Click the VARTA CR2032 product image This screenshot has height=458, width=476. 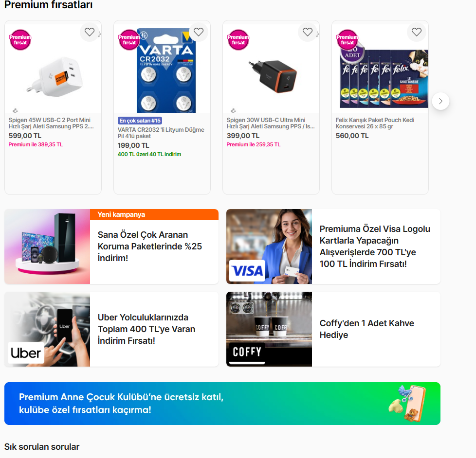click(x=166, y=70)
